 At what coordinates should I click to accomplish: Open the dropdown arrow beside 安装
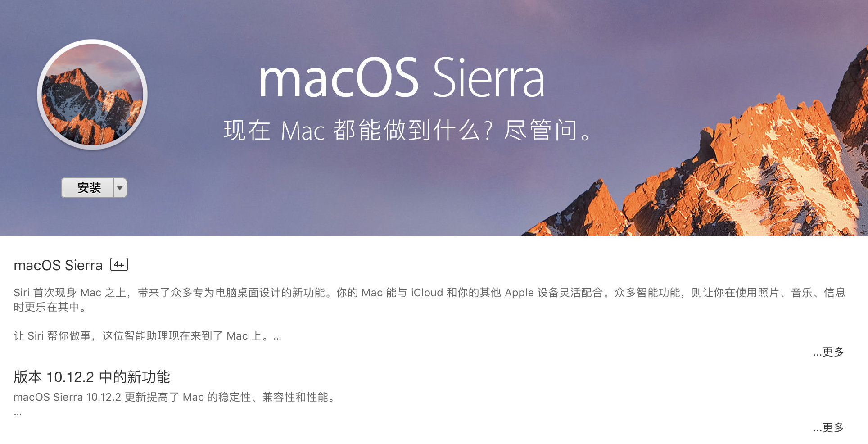120,188
